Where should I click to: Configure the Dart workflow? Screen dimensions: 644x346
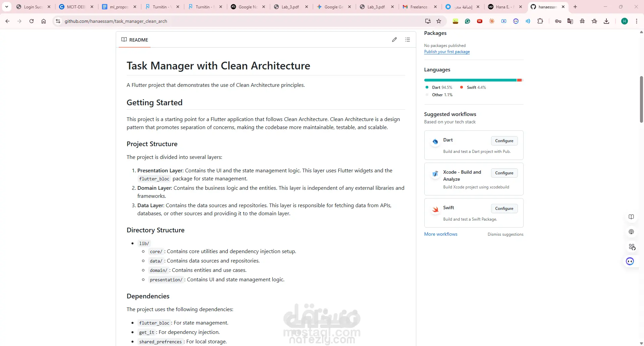504,141
